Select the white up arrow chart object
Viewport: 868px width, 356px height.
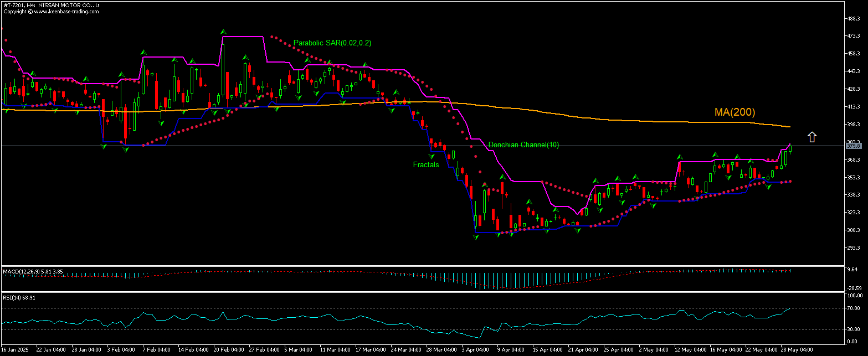pos(811,137)
